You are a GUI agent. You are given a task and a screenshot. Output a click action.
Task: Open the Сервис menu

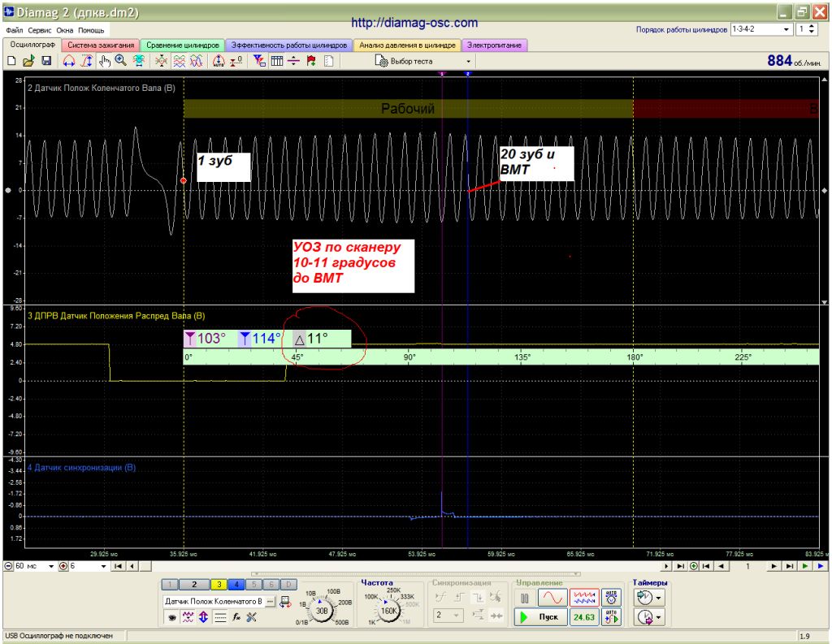[x=40, y=30]
